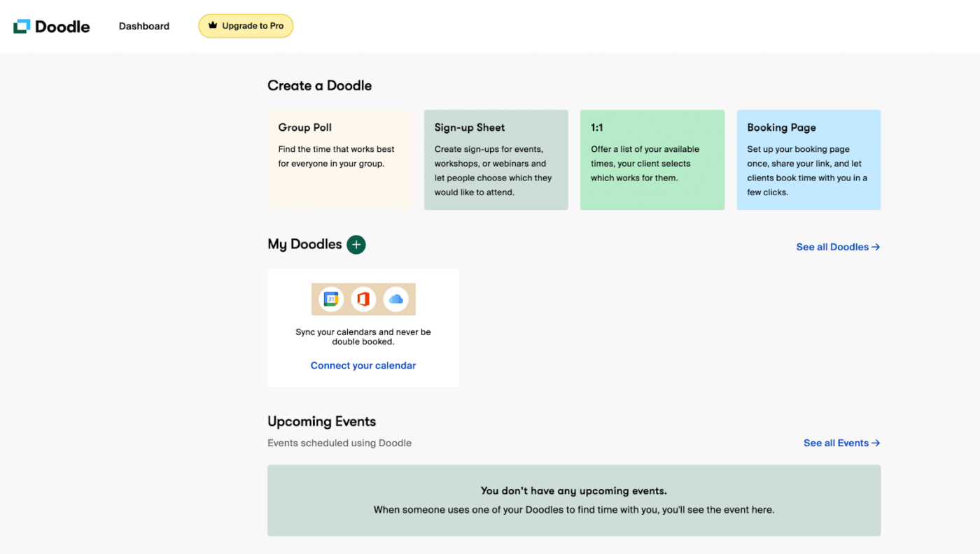Screen dimensions: 980x554
Task: Click the crown icon in Upgrade button
Action: [x=213, y=25]
